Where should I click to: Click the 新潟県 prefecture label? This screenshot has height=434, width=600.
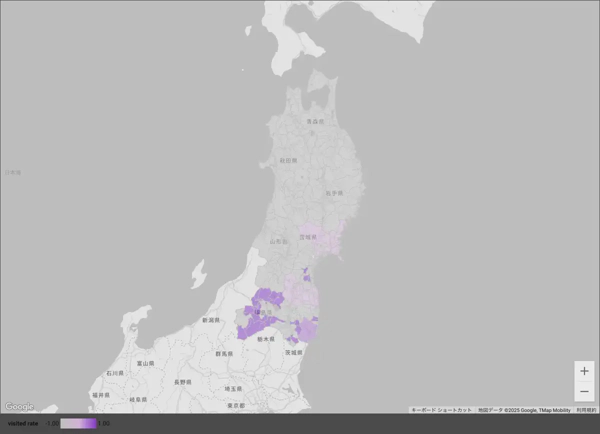[x=210, y=321]
